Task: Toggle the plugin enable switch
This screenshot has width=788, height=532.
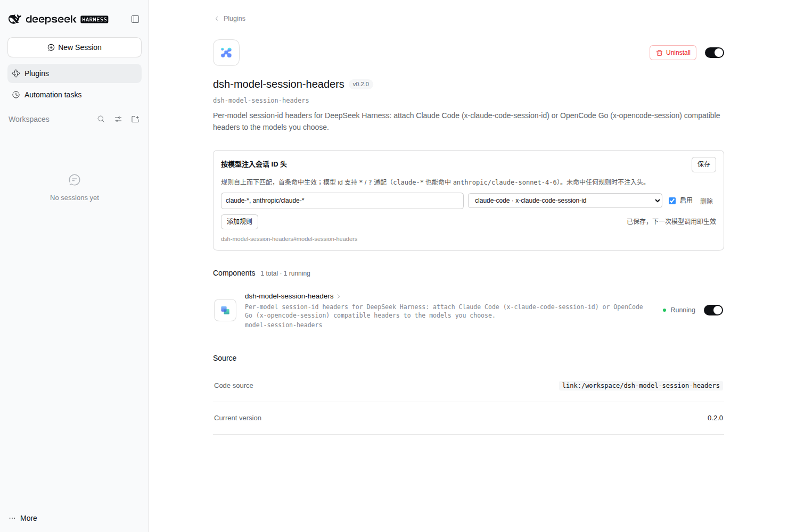Action: tap(715, 53)
